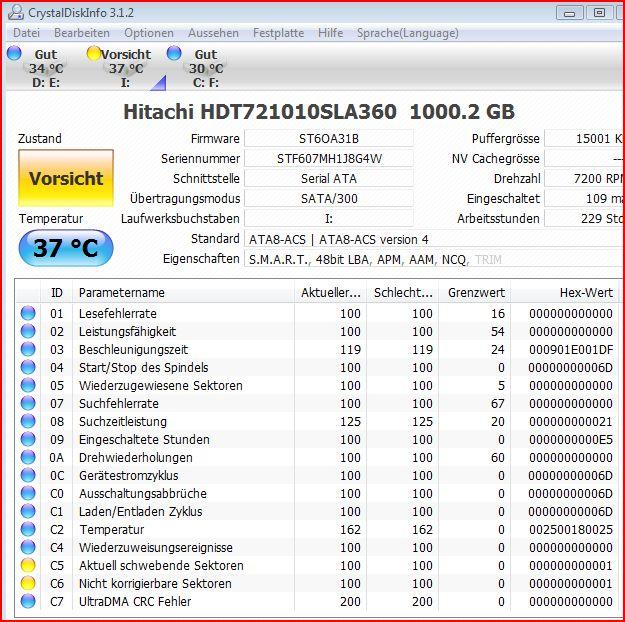625x622 pixels.
Task: Select the blue status orb for C: F:
Action: 174,53
